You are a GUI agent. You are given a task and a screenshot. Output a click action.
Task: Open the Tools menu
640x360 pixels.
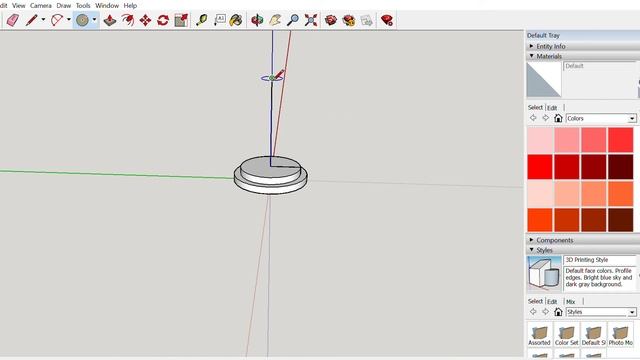(x=83, y=5)
